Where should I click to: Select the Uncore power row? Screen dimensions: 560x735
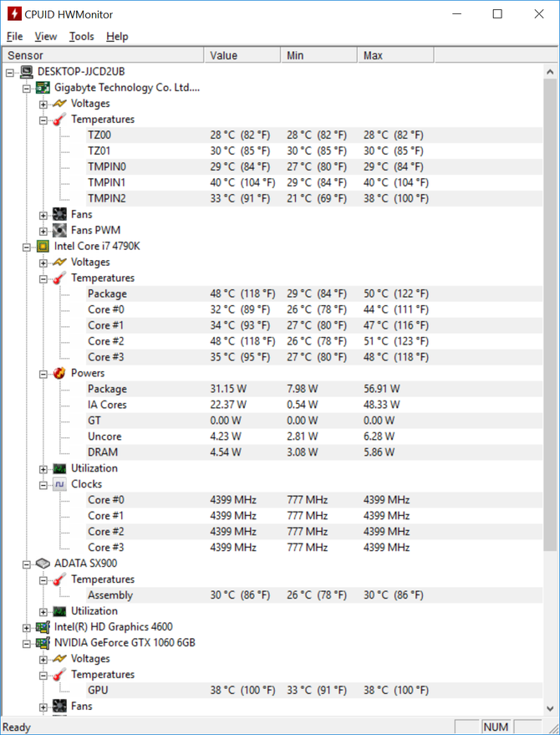(314, 436)
